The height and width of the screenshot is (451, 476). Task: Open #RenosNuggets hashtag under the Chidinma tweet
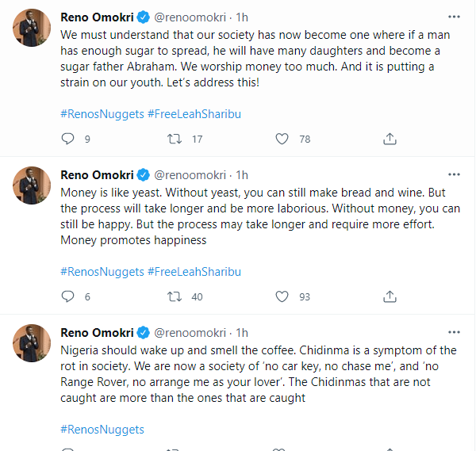102,429
